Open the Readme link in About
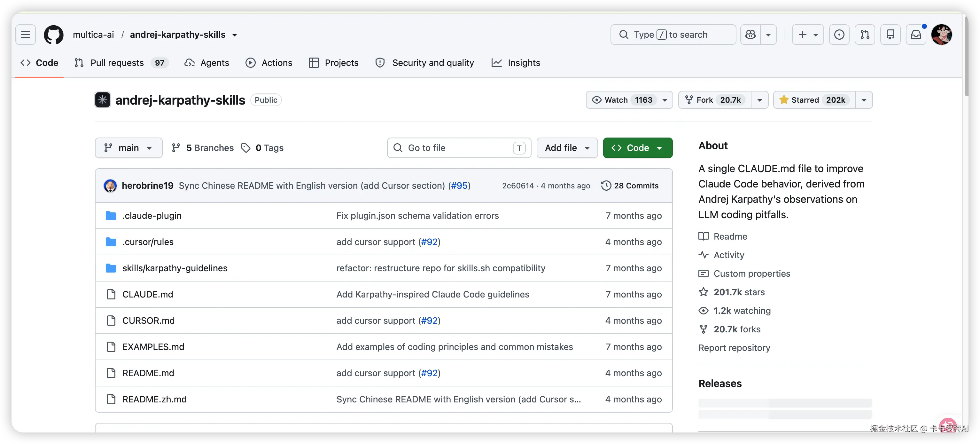This screenshot has width=980, height=444. (x=723, y=236)
